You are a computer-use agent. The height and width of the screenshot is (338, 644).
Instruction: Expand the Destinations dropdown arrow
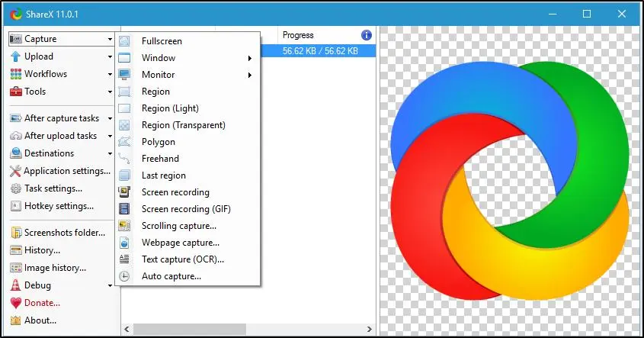[110, 154]
